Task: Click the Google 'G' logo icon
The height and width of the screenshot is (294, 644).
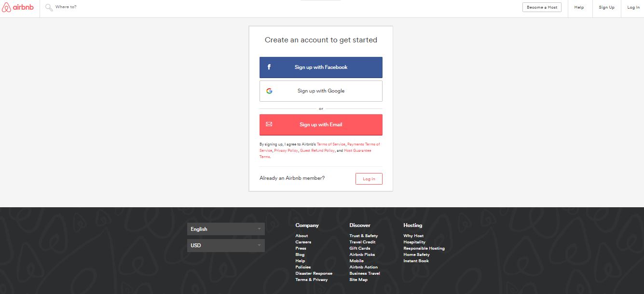Action: [269, 91]
